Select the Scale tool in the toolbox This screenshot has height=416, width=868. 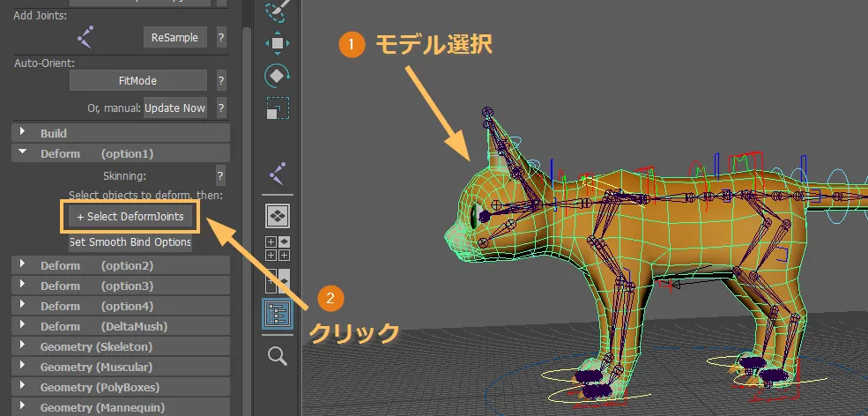click(277, 108)
